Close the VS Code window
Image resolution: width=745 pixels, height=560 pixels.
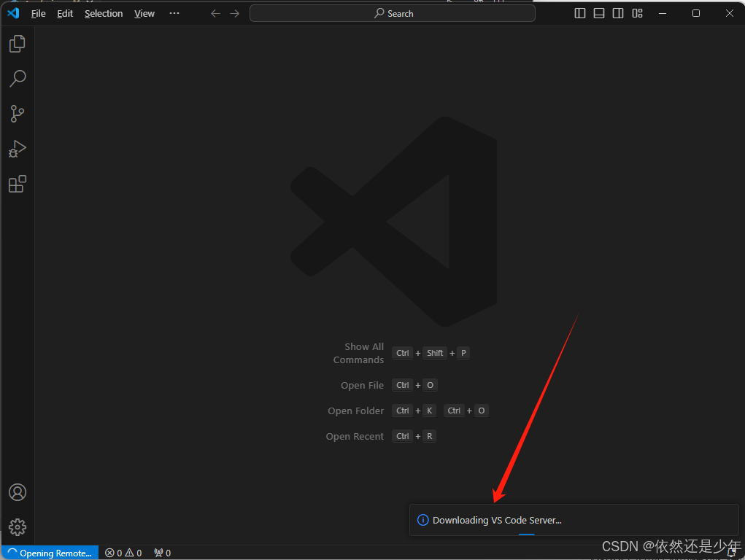point(730,13)
